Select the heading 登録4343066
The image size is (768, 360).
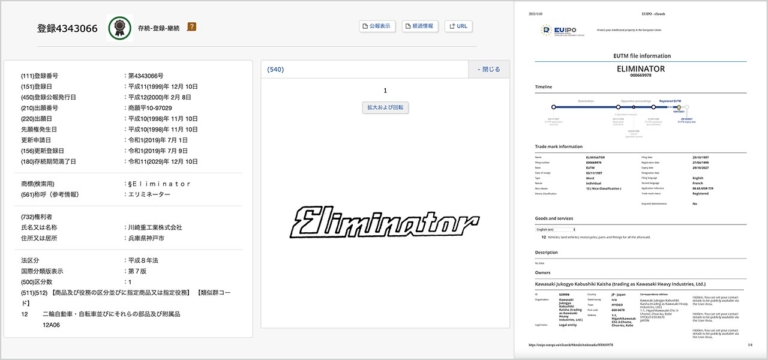pyautogui.click(x=67, y=28)
